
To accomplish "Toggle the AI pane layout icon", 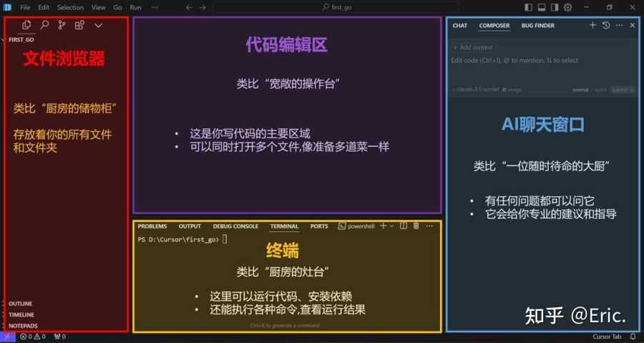I will (x=555, y=7).
